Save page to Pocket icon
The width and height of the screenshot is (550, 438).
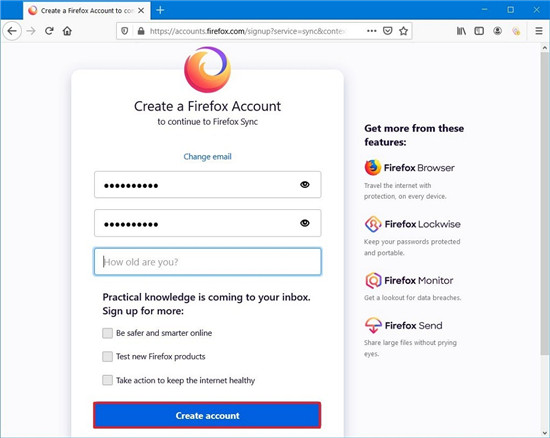pyautogui.click(x=387, y=31)
